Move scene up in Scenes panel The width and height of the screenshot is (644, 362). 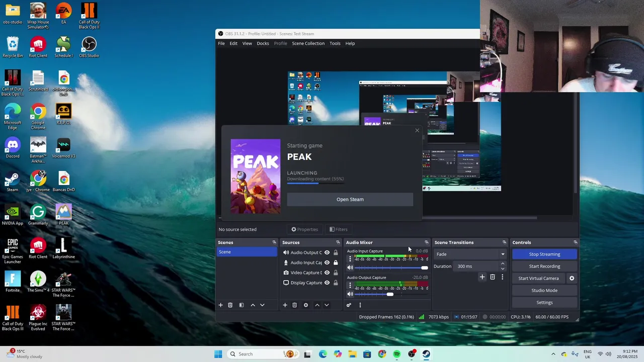tap(253, 305)
